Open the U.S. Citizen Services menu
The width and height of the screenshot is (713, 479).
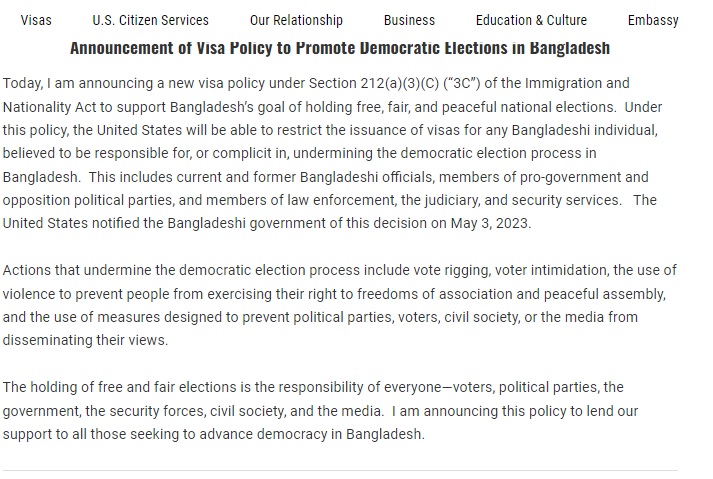[x=150, y=20]
